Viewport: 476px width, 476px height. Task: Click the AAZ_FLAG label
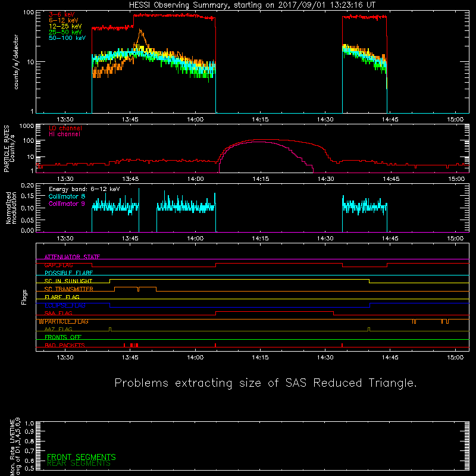pyautogui.click(x=58, y=330)
